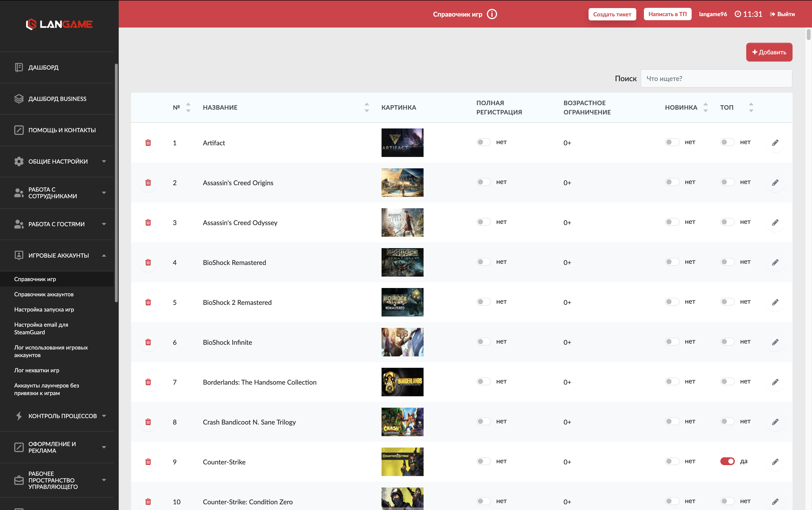Enable НОВИНКА toggle for Artifact
Viewport: 812px width, 510px height.
pos(672,142)
